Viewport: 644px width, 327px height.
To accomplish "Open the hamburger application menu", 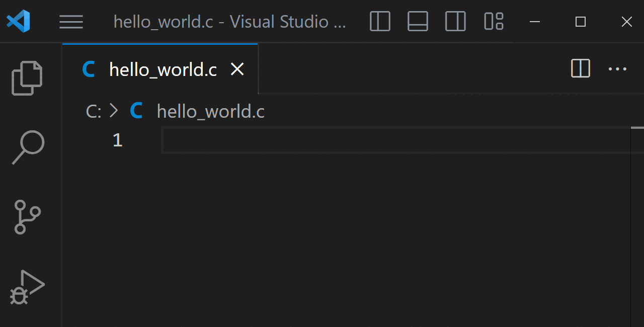I will tap(71, 22).
